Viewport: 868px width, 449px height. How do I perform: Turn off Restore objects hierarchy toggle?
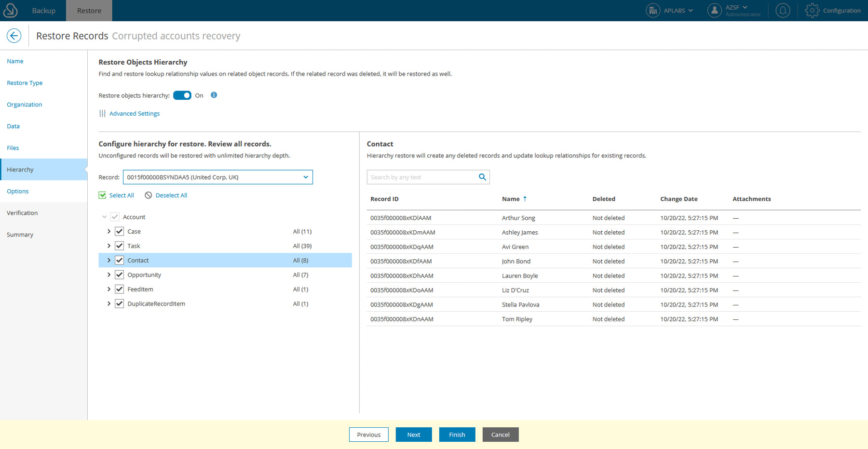182,95
